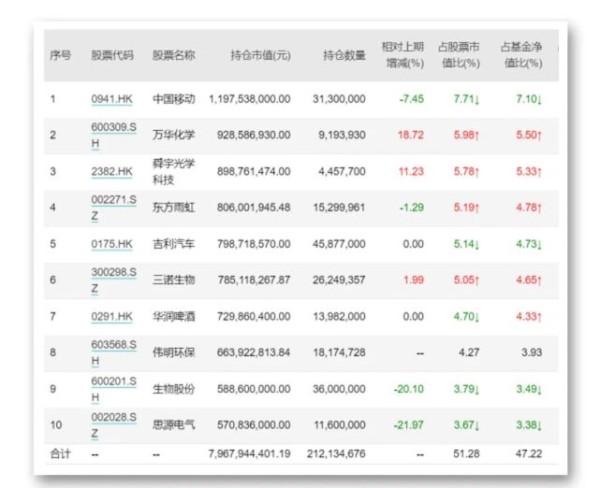The width and height of the screenshot is (600, 488).
Task: Click market value 798,718,570.00
Action: pyautogui.click(x=254, y=244)
